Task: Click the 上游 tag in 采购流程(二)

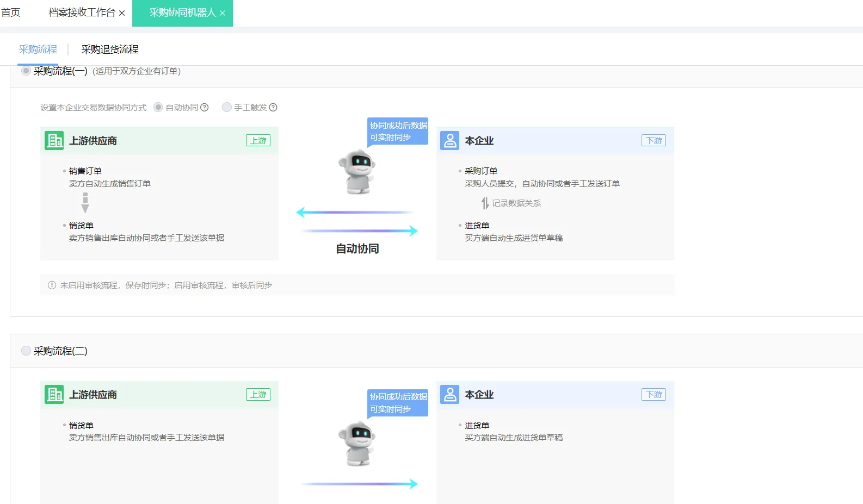Action: tap(258, 395)
